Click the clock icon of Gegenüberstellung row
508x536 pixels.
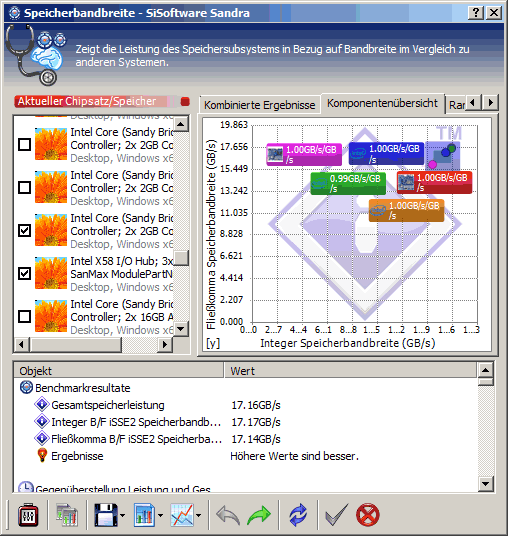pos(26,487)
